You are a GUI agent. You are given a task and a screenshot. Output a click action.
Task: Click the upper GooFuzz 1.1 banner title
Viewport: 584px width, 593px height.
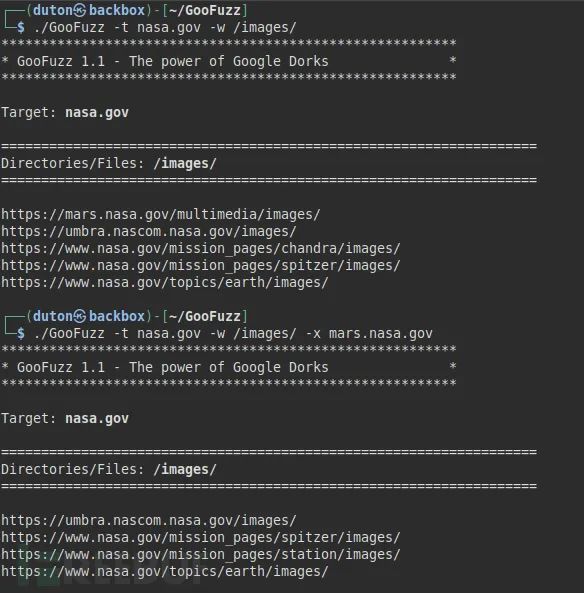pos(172,61)
